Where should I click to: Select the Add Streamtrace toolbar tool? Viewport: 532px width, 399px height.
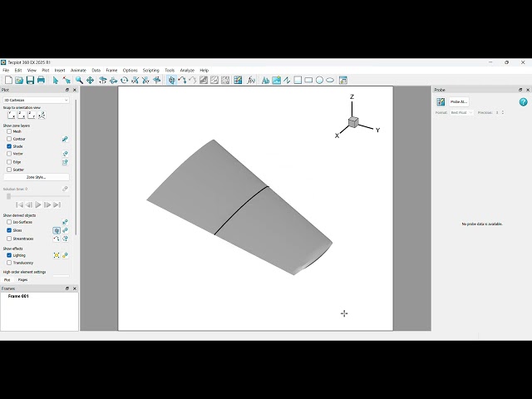coord(182,80)
